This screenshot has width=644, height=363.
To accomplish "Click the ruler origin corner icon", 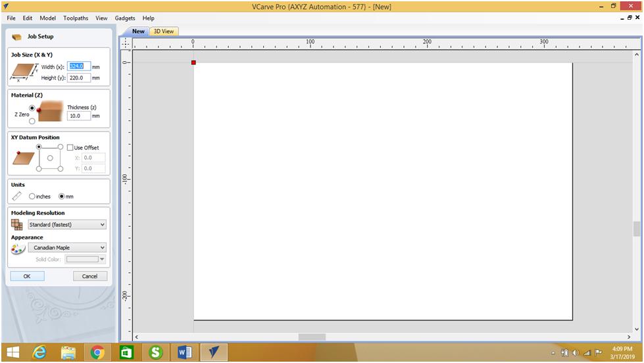I will click(x=126, y=43).
